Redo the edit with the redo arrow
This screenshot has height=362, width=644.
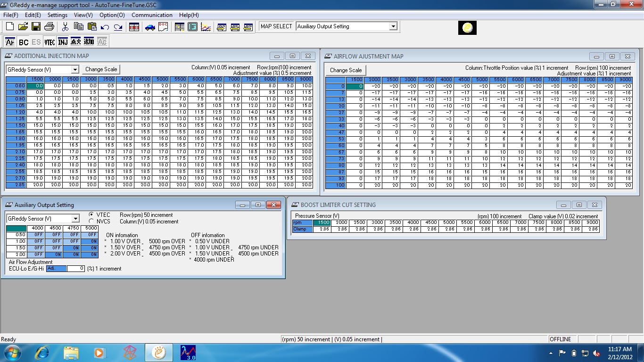coord(118,27)
